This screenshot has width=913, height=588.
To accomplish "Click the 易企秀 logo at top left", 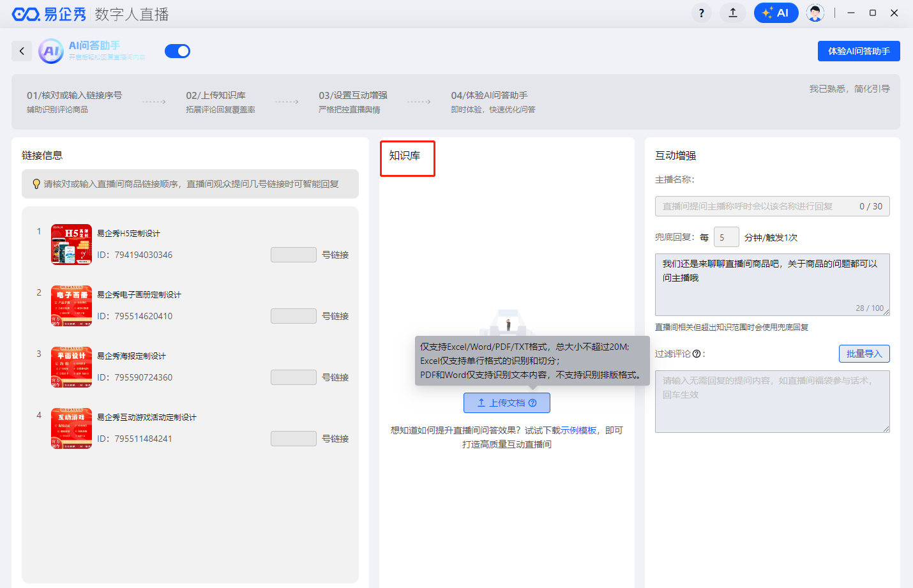I will [x=49, y=14].
